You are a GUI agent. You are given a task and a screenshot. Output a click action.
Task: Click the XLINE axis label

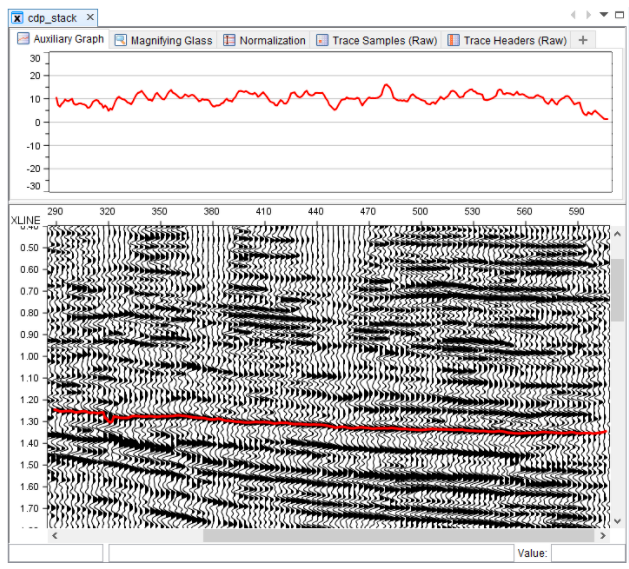[x=26, y=220]
